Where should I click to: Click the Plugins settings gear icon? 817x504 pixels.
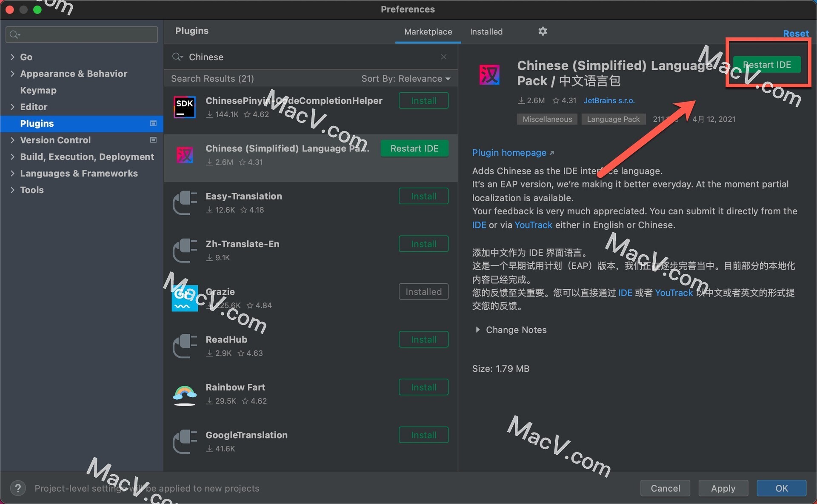pyautogui.click(x=542, y=31)
